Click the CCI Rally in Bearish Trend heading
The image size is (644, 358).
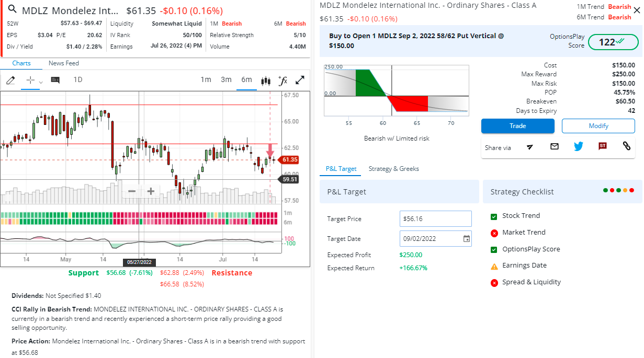pyautogui.click(x=52, y=309)
